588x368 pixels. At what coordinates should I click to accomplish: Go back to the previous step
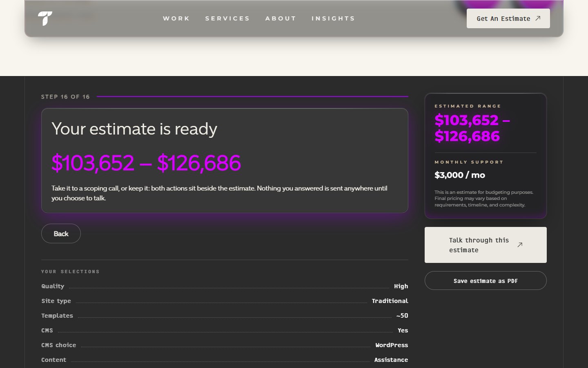click(61, 233)
